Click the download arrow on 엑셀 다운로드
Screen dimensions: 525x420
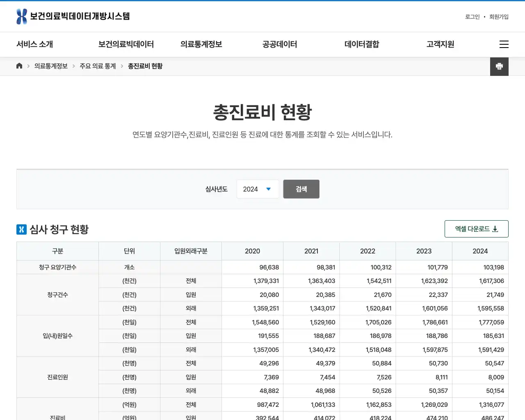(x=495, y=229)
